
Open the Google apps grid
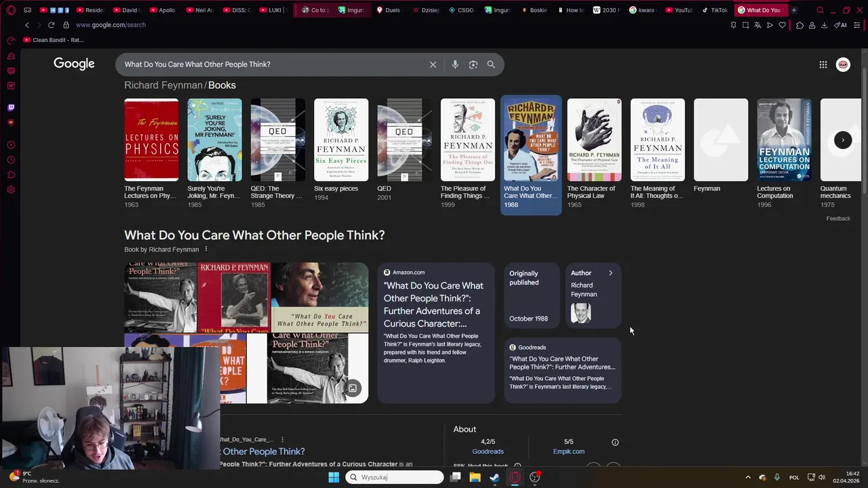[x=823, y=64]
